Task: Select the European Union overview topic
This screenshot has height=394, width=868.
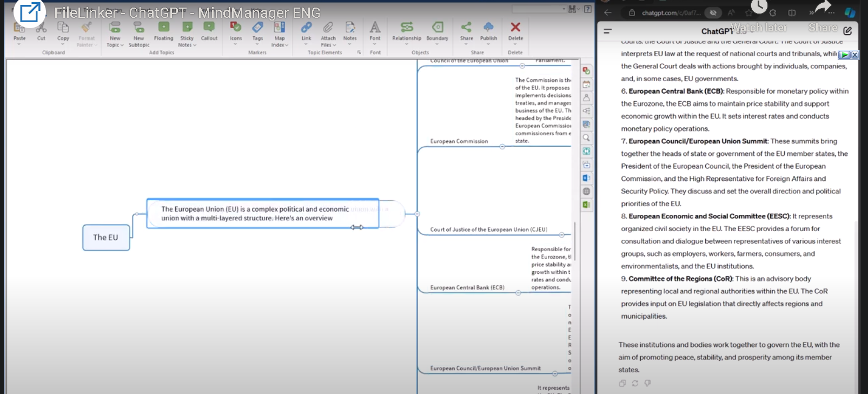Action: tap(263, 213)
